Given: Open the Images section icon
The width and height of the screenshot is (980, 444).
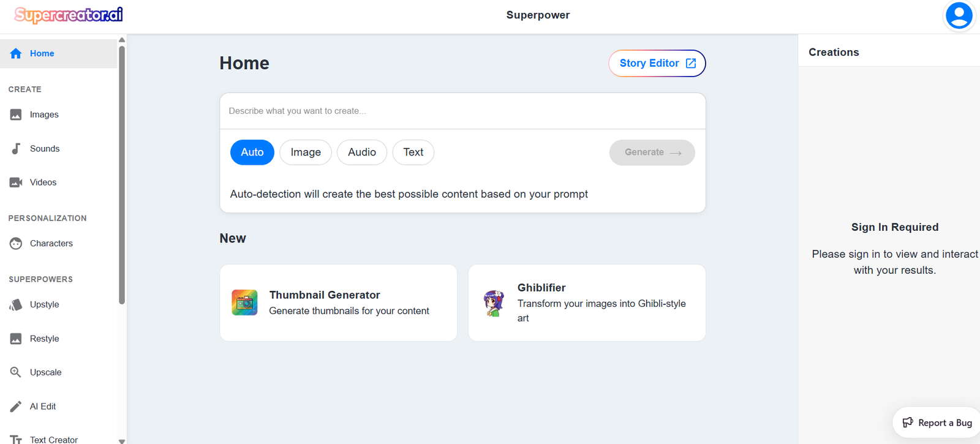Looking at the screenshot, I should 16,115.
